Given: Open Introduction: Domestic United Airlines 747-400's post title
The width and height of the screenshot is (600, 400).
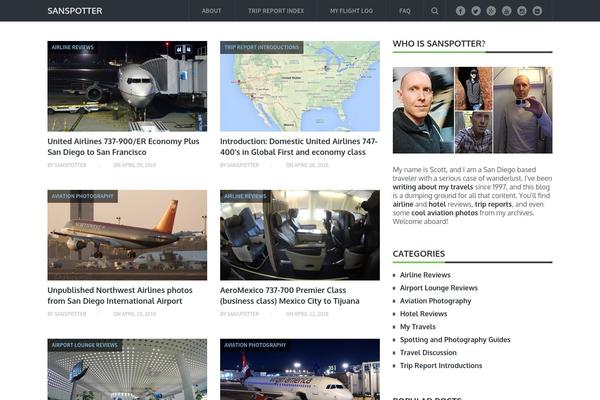Looking at the screenshot, I should (298, 147).
